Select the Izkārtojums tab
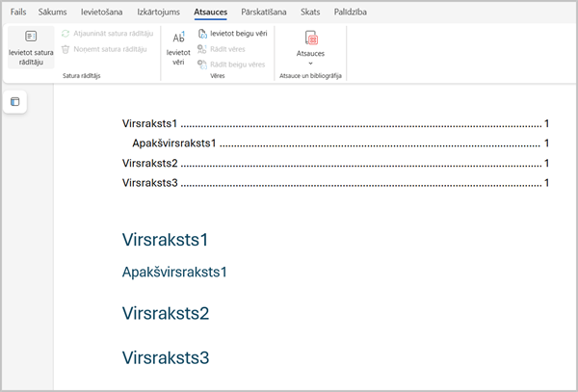Viewport: 578px width, 392px height. (x=159, y=12)
